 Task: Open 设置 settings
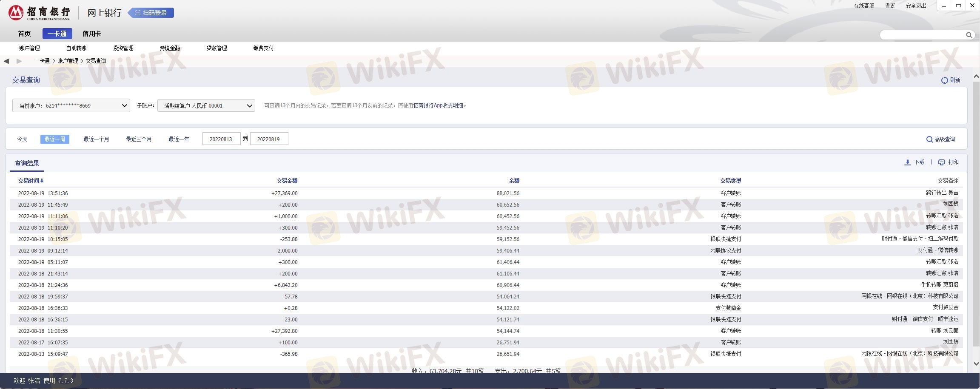click(x=890, y=6)
